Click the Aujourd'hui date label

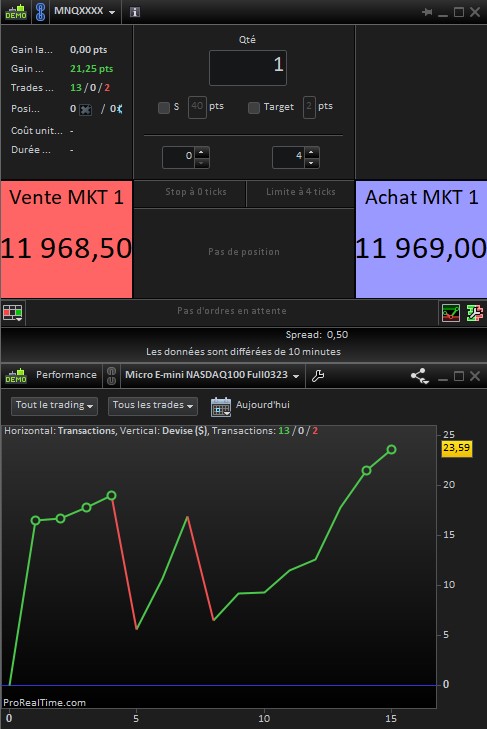pos(263,405)
